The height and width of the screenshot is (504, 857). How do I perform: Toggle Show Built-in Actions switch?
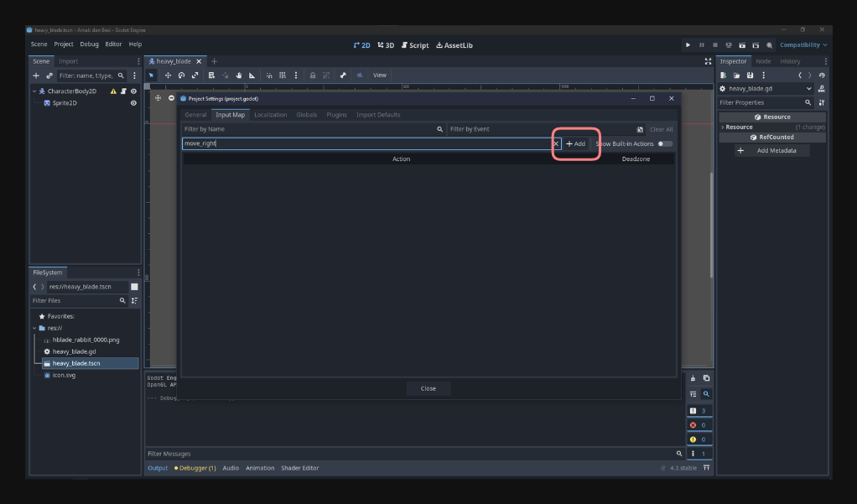pyautogui.click(x=665, y=143)
